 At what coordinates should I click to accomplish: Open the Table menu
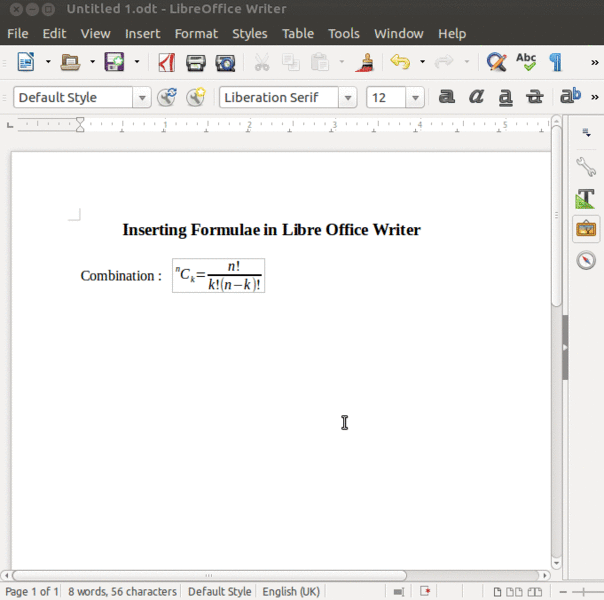(298, 34)
